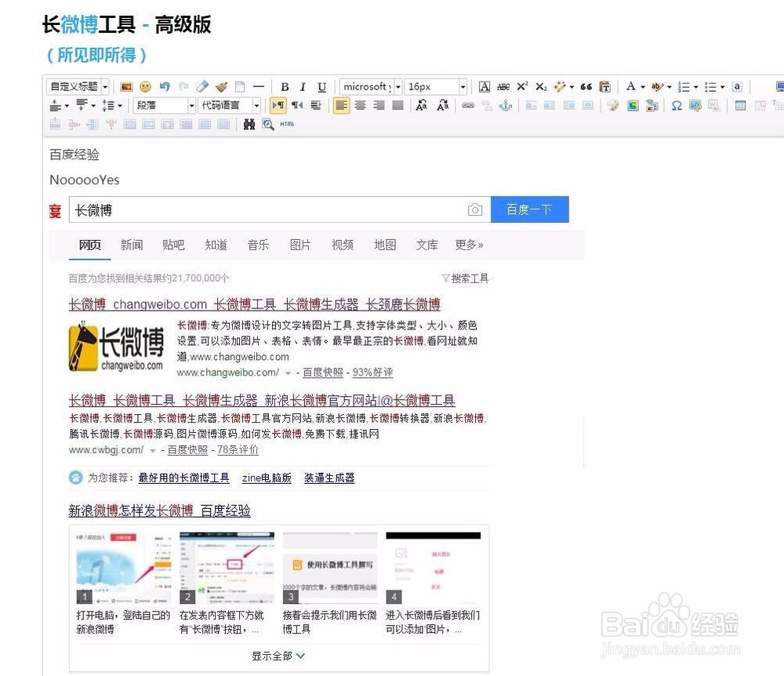Expand the line spacing options arrow
Screen dimensions: 784x676
click(119, 106)
